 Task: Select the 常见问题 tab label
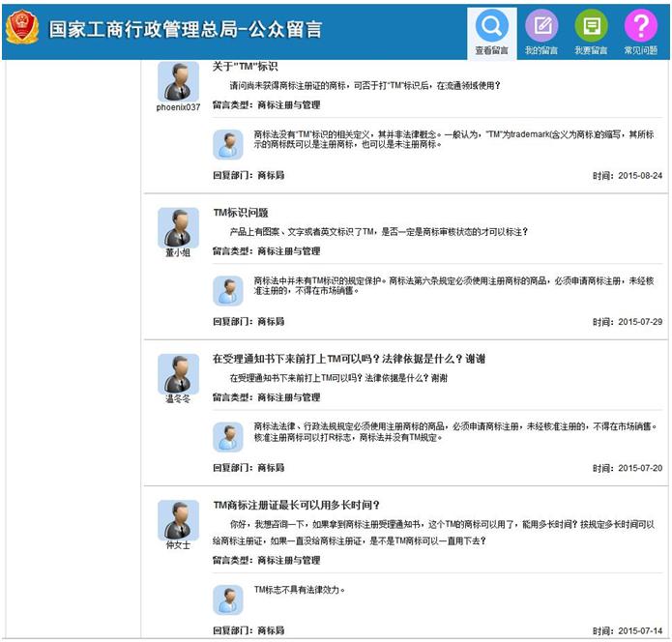coord(641,50)
